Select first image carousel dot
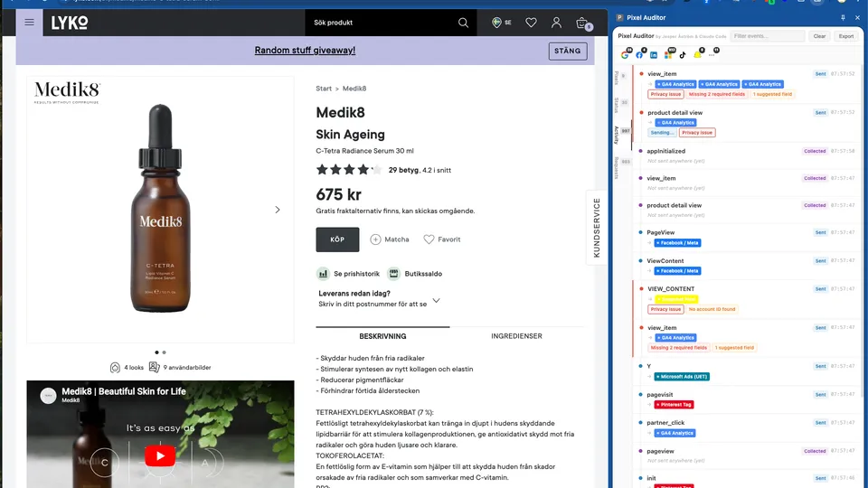The image size is (868, 488). point(156,352)
